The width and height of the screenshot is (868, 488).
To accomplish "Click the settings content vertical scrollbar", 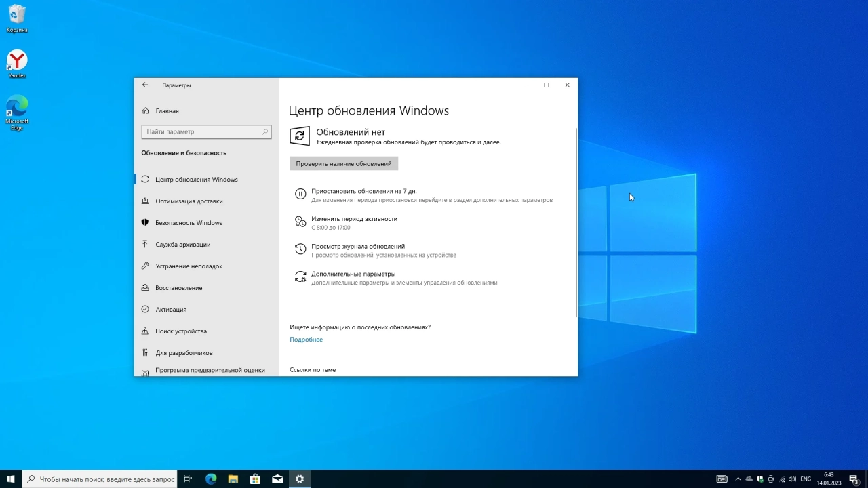I will point(576,222).
